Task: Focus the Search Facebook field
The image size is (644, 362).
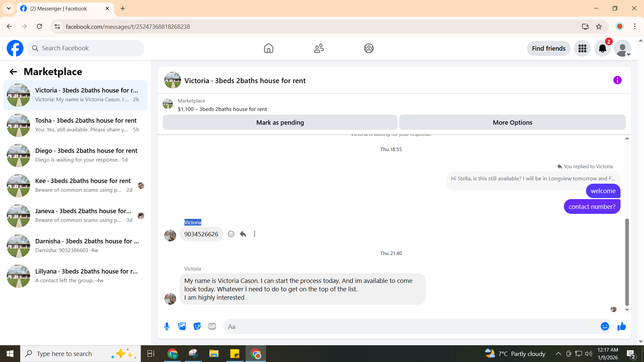Action: pyautogui.click(x=86, y=48)
